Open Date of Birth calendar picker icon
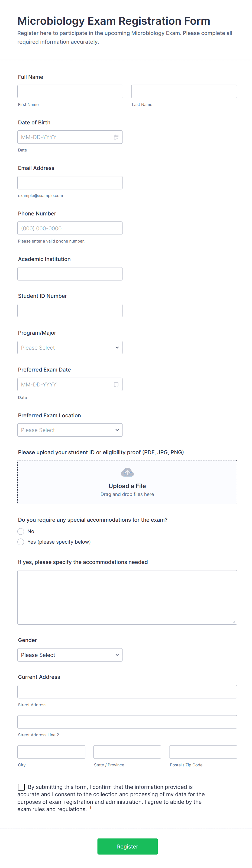The height and width of the screenshot is (868, 252). (116, 137)
